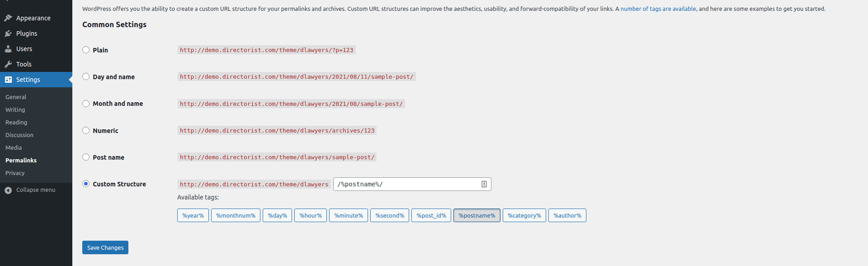The width and height of the screenshot is (868, 266).
Task: Click the Plugins plug icon
Action: point(8,33)
